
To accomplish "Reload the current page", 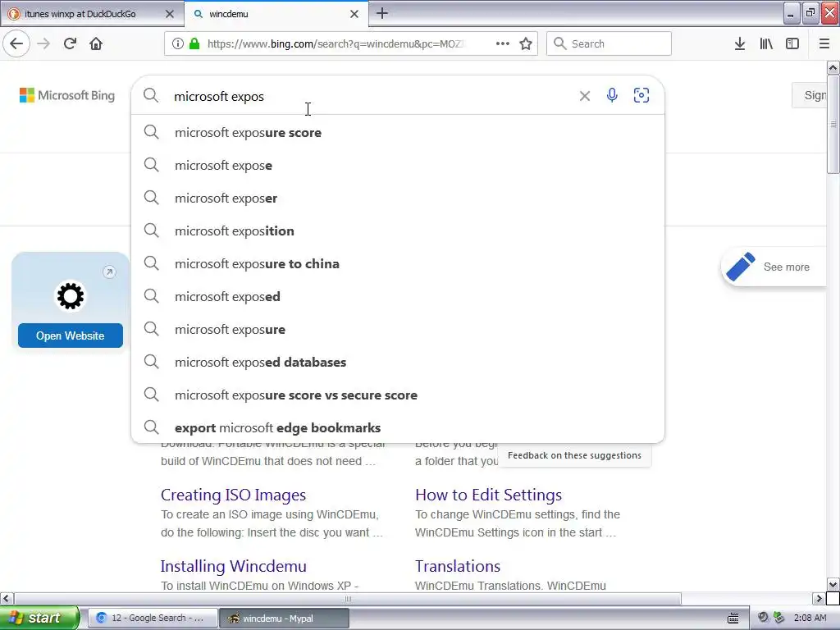I will pos(70,43).
